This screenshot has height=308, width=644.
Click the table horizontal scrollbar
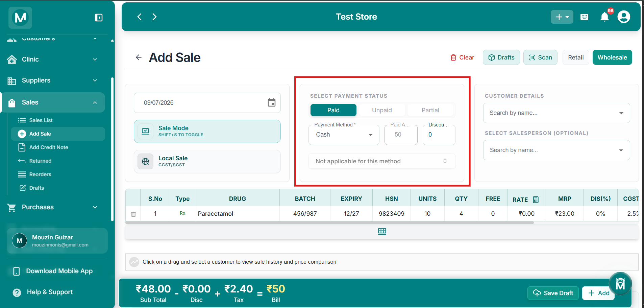[329, 223]
